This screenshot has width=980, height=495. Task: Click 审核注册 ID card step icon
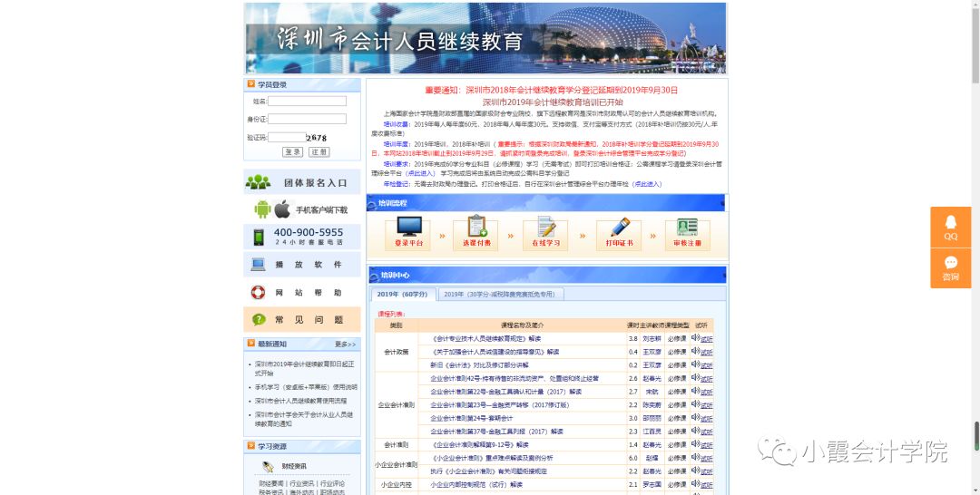[x=687, y=227]
